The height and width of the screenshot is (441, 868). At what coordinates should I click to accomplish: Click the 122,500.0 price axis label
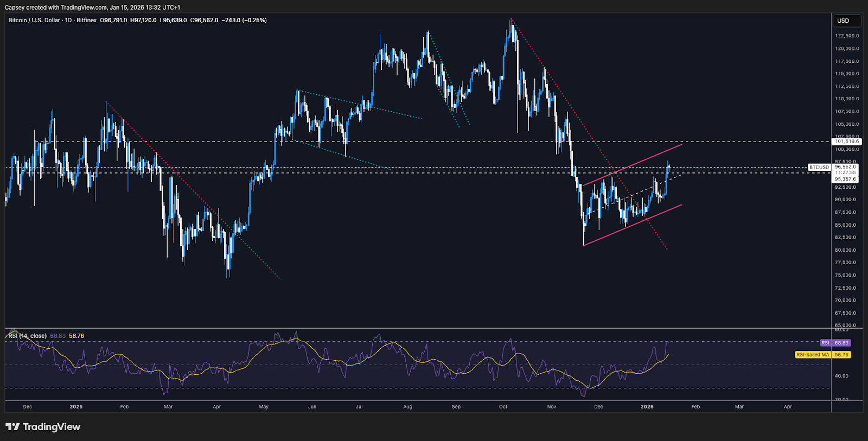click(847, 36)
